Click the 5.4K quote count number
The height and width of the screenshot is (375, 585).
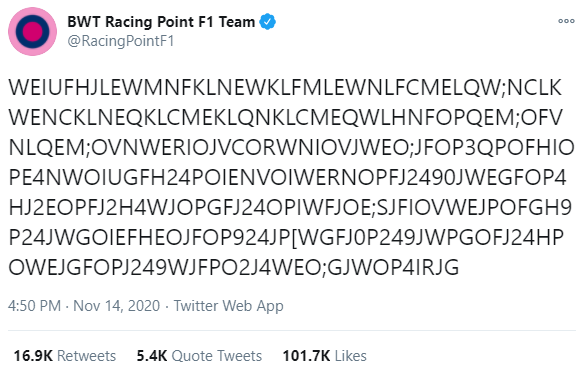click(x=152, y=356)
